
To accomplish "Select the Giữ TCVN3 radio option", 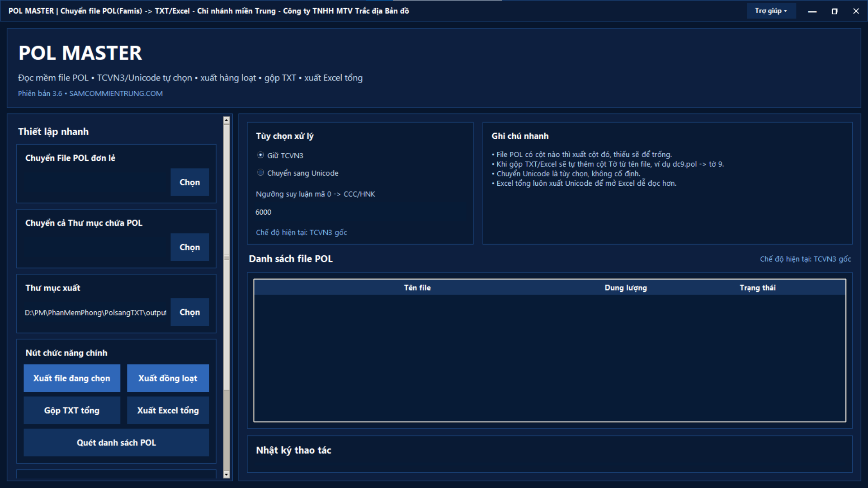I will tap(280, 155).
